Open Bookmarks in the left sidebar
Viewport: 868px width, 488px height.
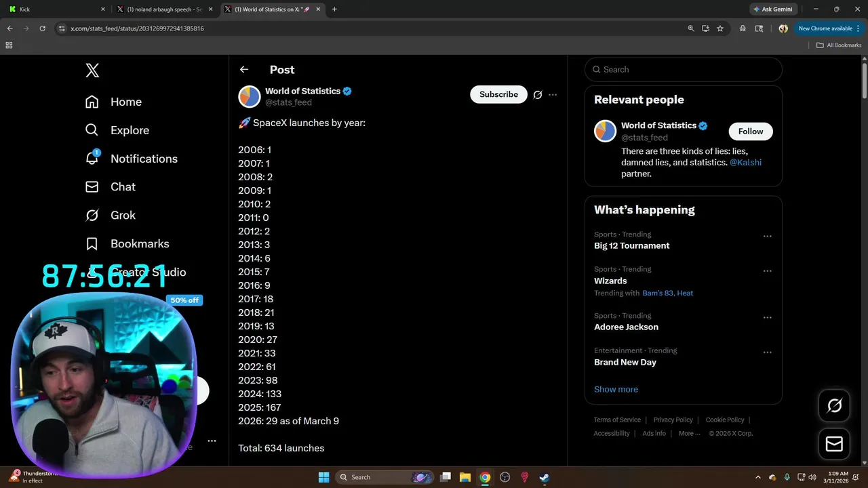point(127,244)
